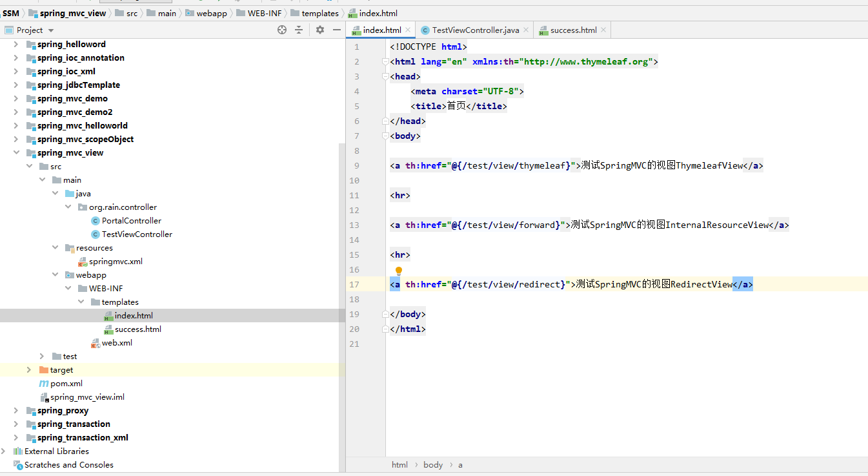868x476 pixels.
Task: Expand the target folder
Action: click(29, 370)
